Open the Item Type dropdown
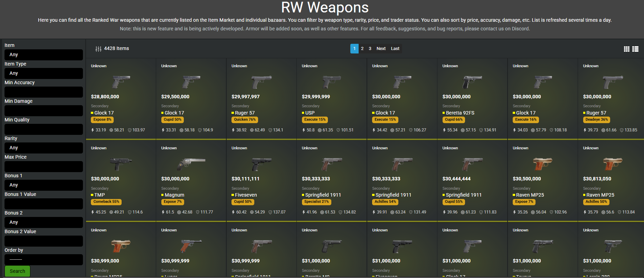The height and width of the screenshot is (278, 644). (44, 73)
